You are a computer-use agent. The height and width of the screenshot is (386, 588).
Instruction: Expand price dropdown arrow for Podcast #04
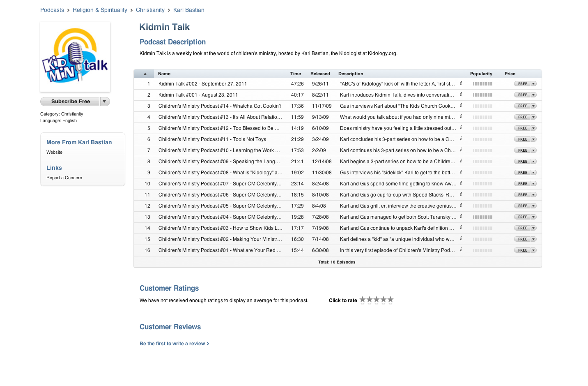point(533,217)
